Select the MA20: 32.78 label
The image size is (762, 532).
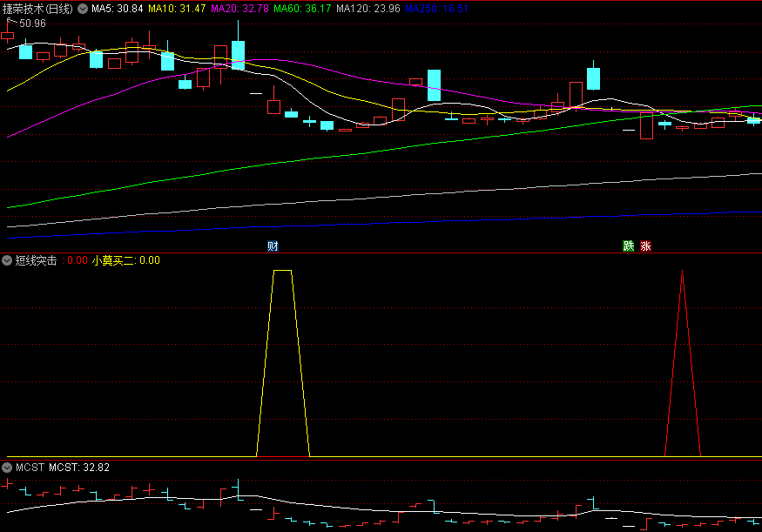(x=239, y=9)
